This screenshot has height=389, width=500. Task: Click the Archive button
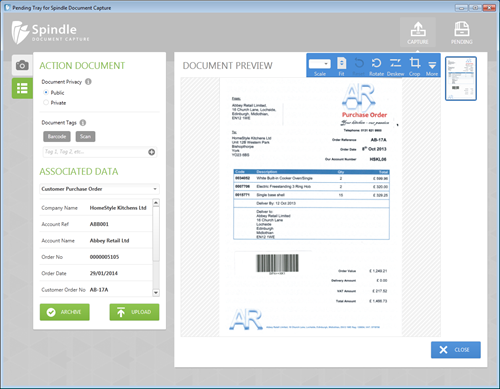click(x=65, y=312)
